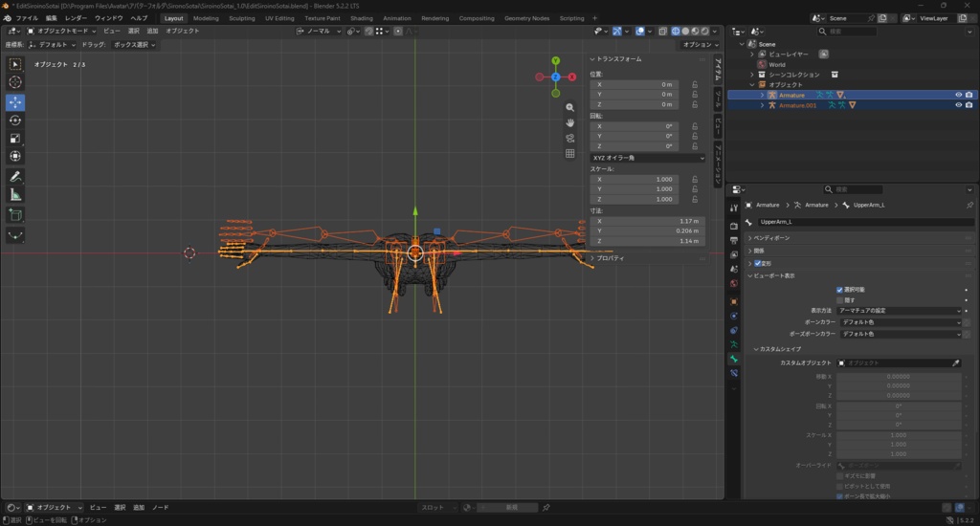Expand the Armature item in outliner
Screen dimensions: 980x526
click(x=762, y=95)
